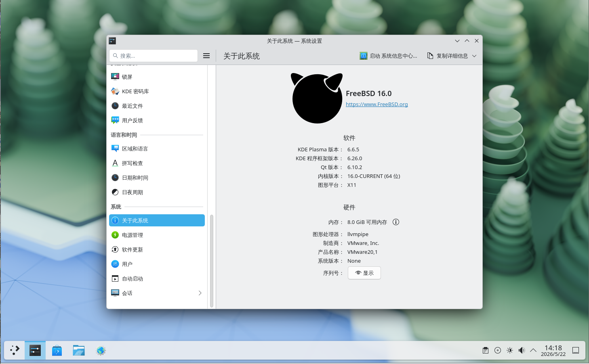
Task: Open the KDE application launcher
Action: coord(15,350)
